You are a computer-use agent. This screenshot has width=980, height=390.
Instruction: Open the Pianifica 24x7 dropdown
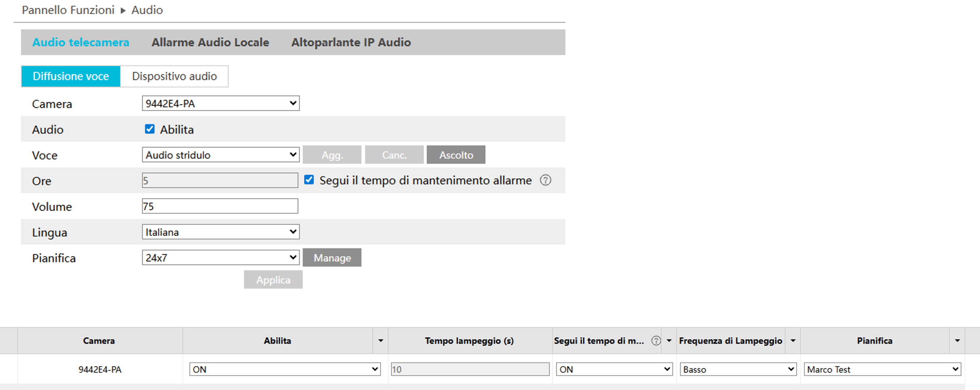pyautogui.click(x=221, y=258)
